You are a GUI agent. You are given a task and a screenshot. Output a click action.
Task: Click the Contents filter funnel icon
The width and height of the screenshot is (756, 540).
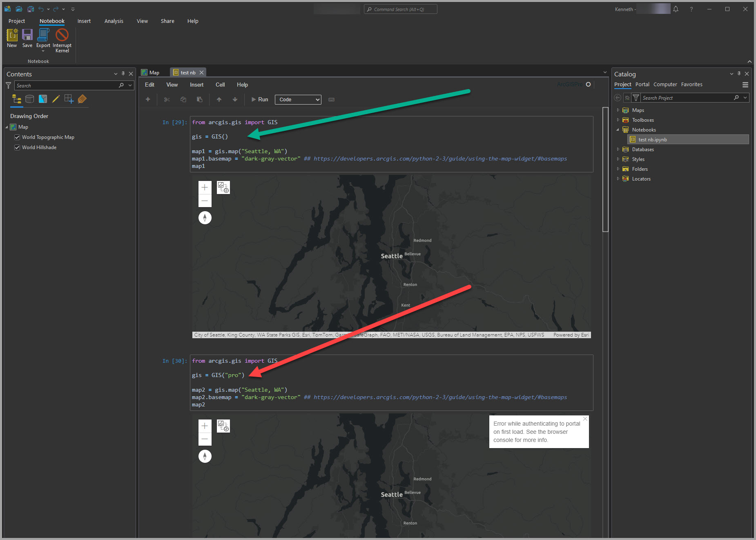[x=8, y=85]
